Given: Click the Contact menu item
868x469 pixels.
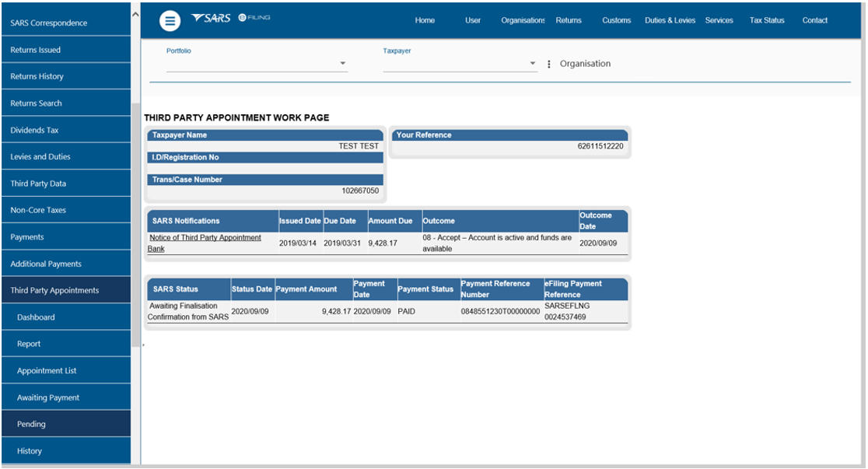Looking at the screenshot, I should 814,21.
